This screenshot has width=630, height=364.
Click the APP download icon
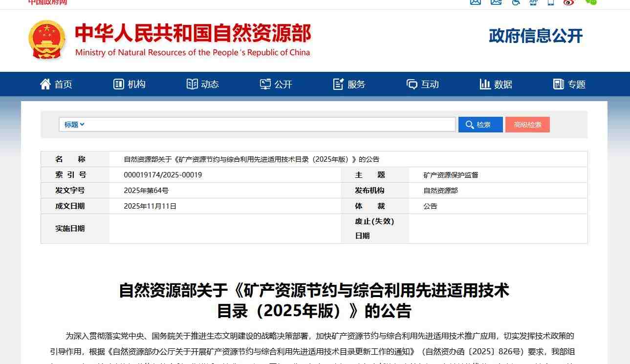click(533, 2)
